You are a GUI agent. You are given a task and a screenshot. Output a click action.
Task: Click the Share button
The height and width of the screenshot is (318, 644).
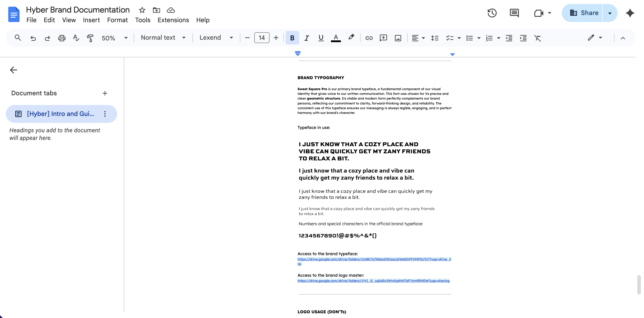(x=583, y=13)
